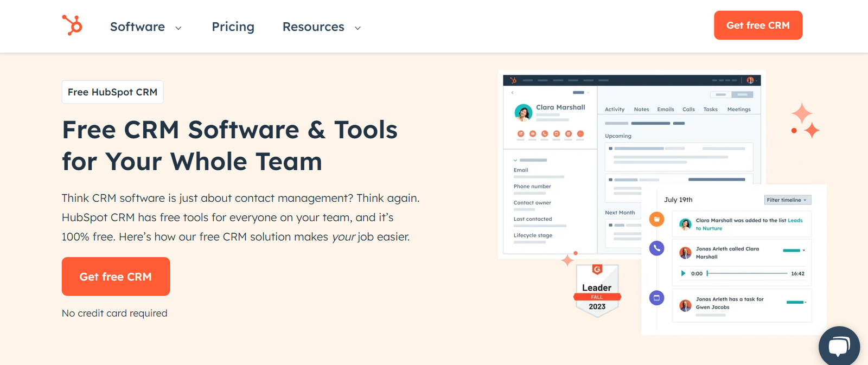868x365 pixels.
Task: Click the orange folder icon on timeline
Action: 656,219
